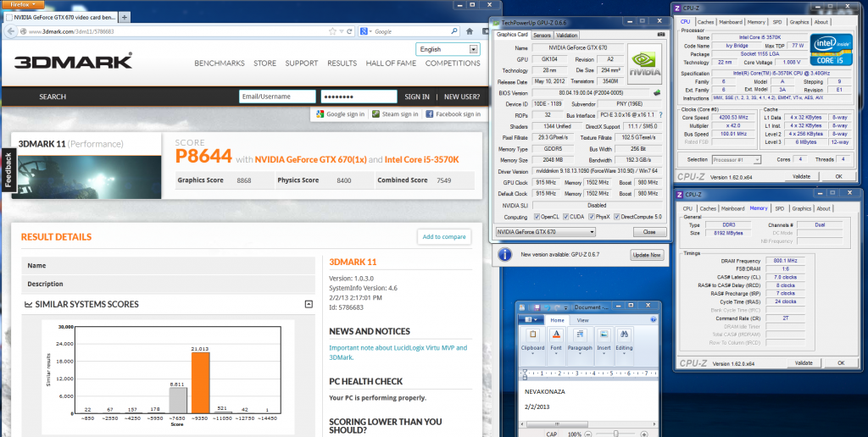Image resolution: width=868 pixels, height=437 pixels.
Task: Toggle PhysX checkbox in GPU-Z
Action: coord(592,217)
